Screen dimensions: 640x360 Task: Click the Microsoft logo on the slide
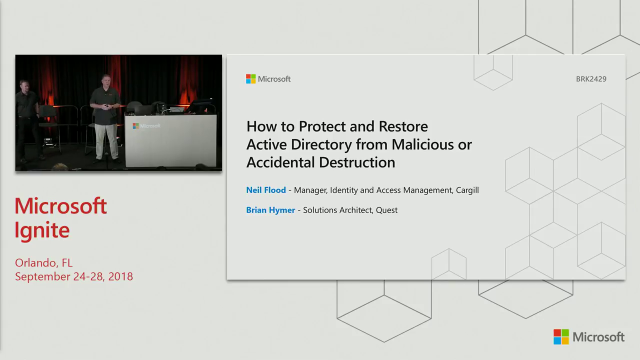268,79
